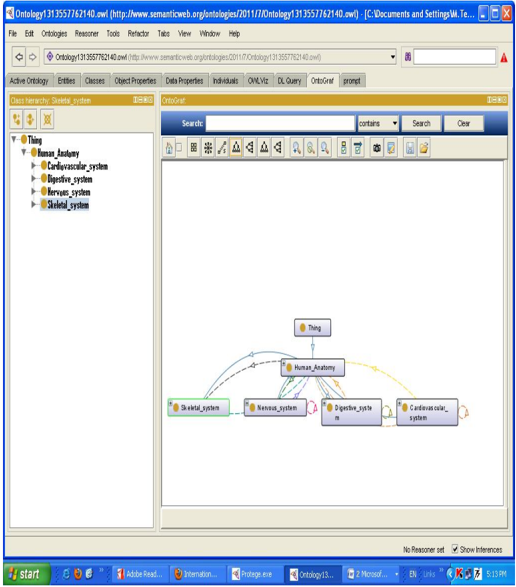Open the Tools menu
The height and width of the screenshot is (587, 516).
coord(113,34)
